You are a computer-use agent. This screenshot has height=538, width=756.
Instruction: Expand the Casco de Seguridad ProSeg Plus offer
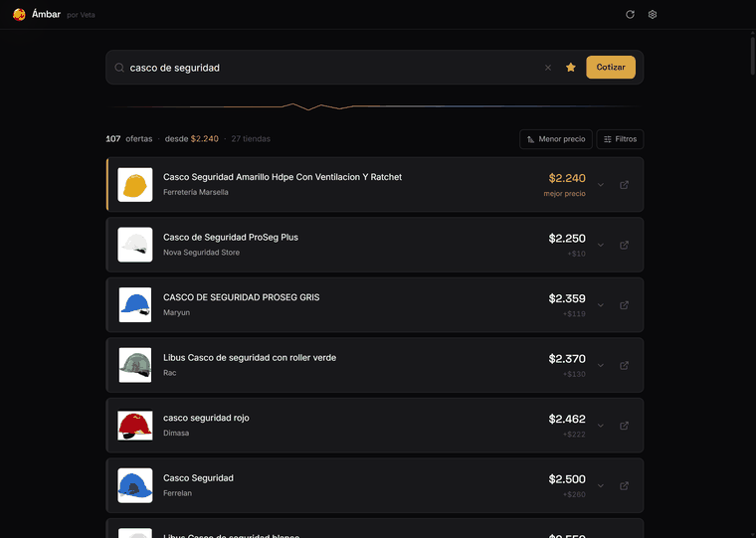pyautogui.click(x=601, y=245)
